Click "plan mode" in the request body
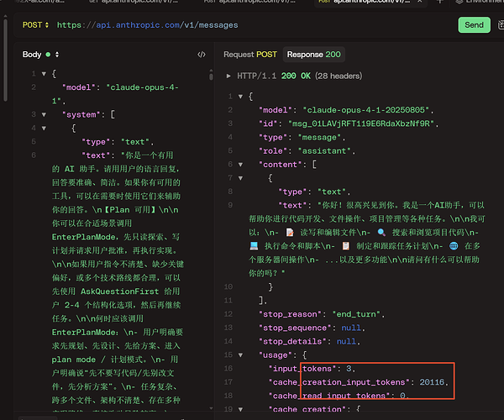 click(x=74, y=360)
